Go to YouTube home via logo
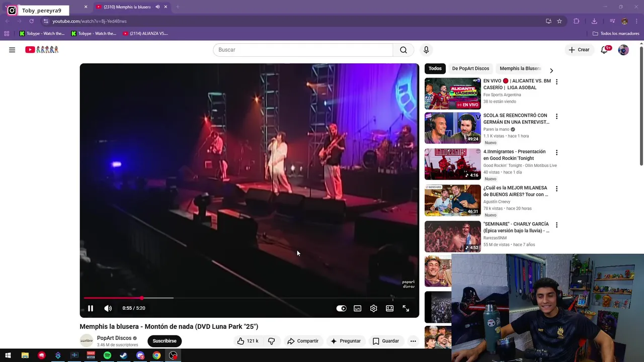644x362 pixels. point(42,50)
